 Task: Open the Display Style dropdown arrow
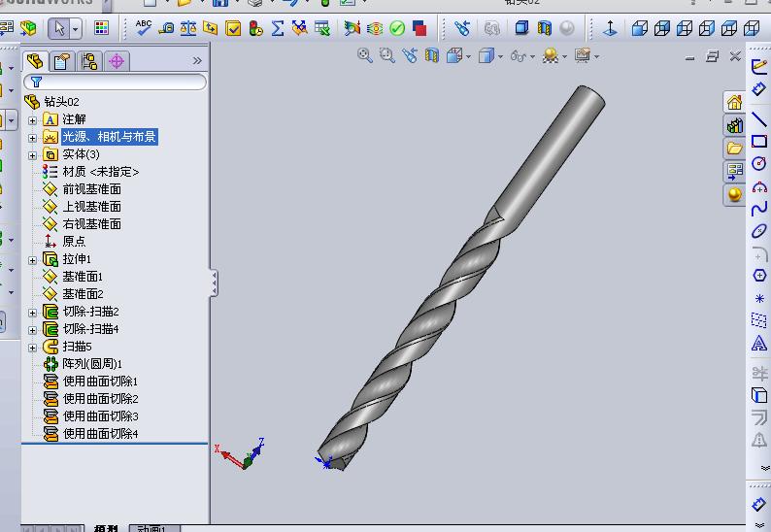(500, 56)
